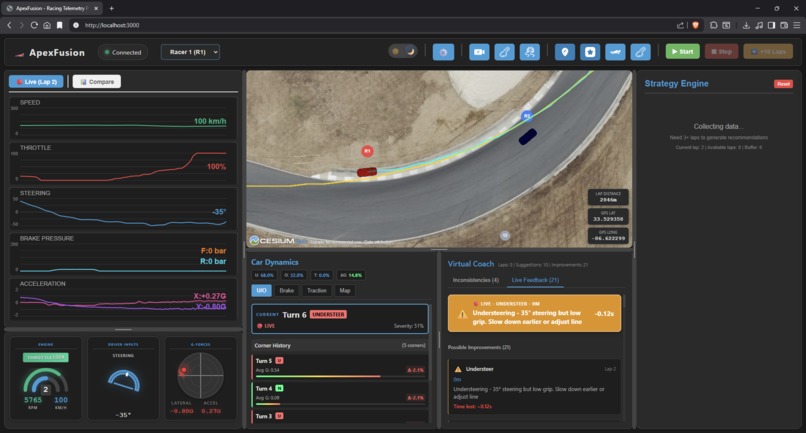Toggle the browser sidebar panel icon
The width and height of the screenshot is (806, 433).
(772, 25)
